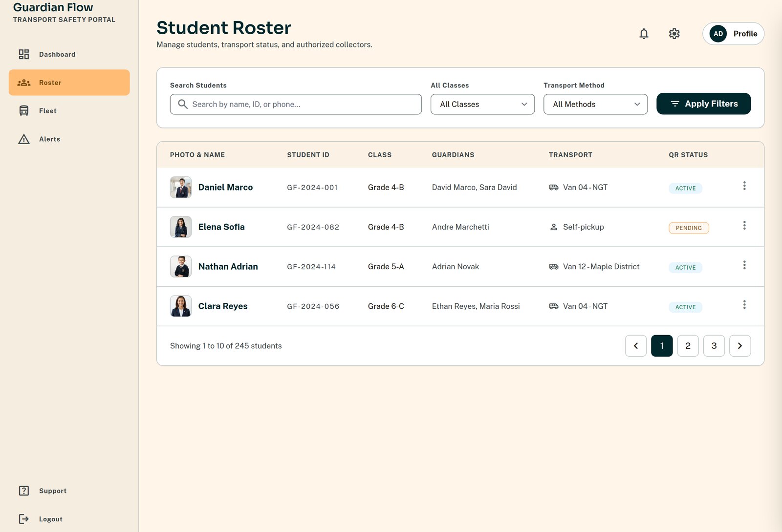Click student ID GF-2024-114

pos(311,267)
